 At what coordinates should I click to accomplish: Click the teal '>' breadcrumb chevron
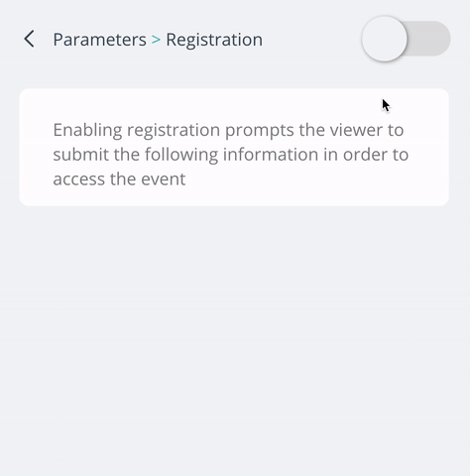point(156,40)
